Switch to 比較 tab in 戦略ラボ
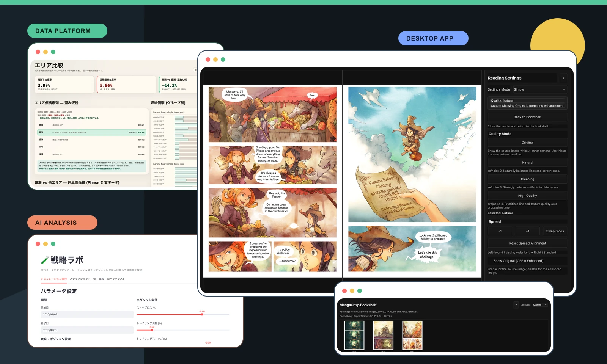The height and width of the screenshot is (364, 607). pos(101,279)
